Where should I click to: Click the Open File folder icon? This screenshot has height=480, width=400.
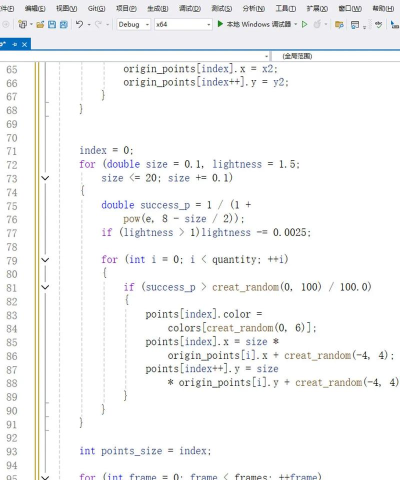click(40, 24)
